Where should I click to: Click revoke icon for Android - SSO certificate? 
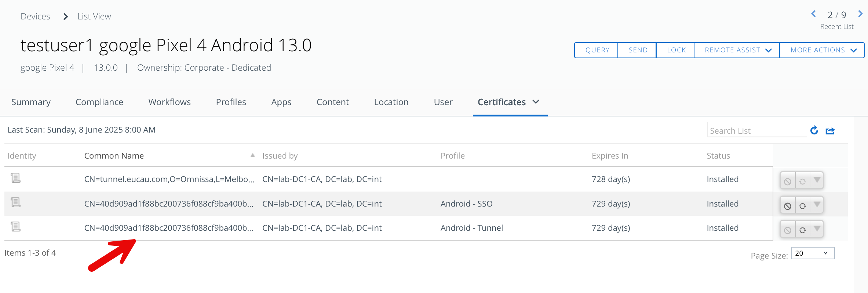[x=787, y=206]
